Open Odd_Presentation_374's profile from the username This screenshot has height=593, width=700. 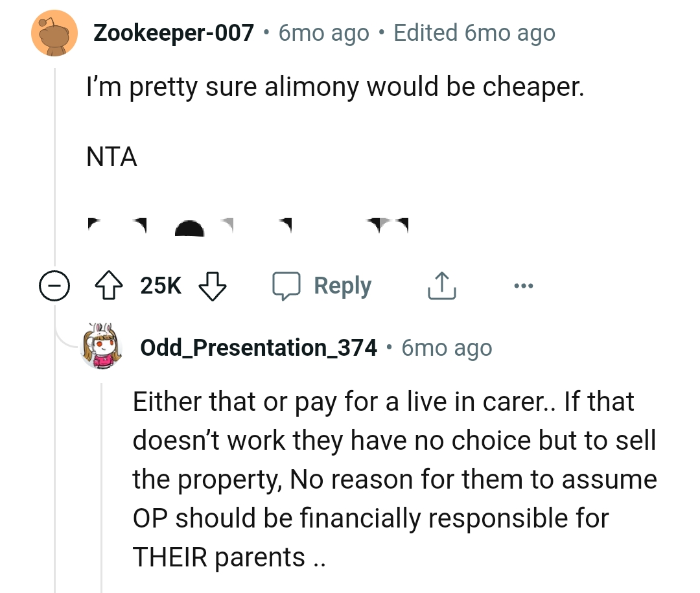tap(258, 347)
